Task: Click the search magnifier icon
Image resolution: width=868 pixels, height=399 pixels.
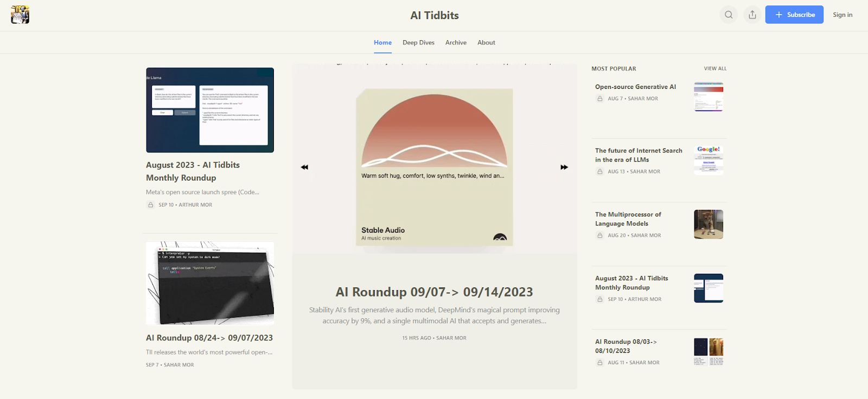Action: (x=729, y=15)
